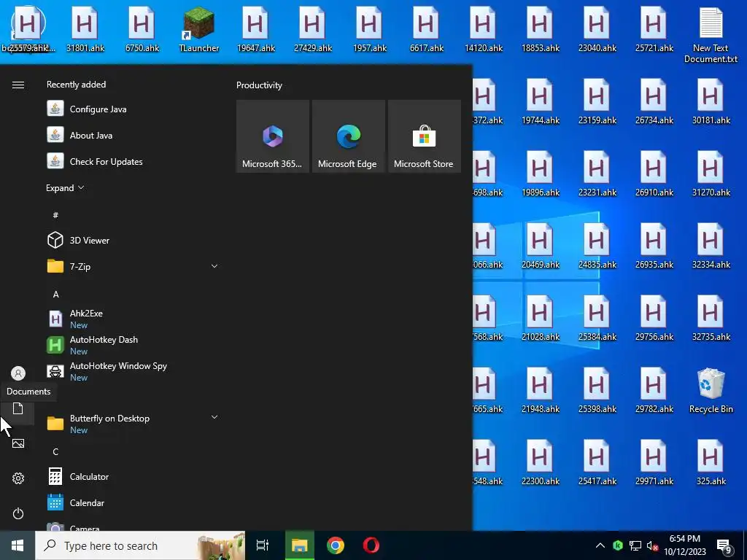The height and width of the screenshot is (560, 747).
Task: Select 31801.ahk desktop file
Action: pos(85,30)
